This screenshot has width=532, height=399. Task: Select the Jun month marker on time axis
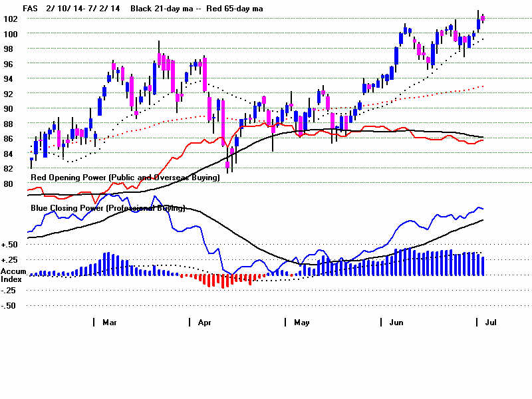[396, 323]
